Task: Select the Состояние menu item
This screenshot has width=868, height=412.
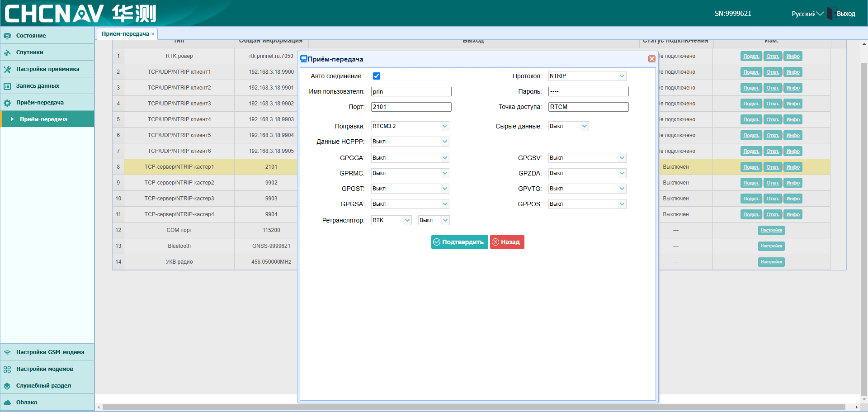Action: pos(47,36)
